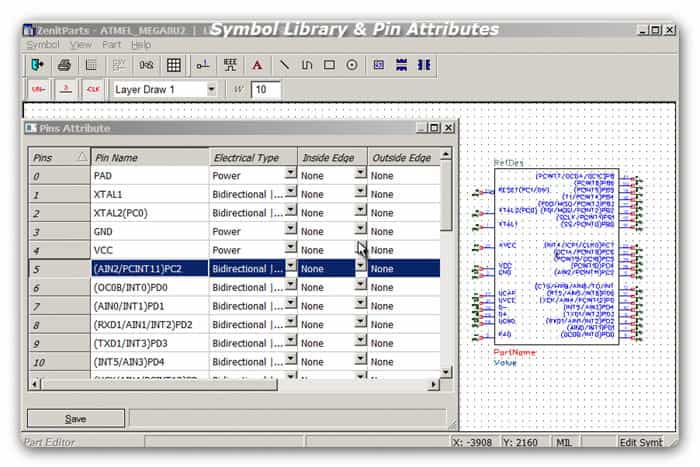Open Inside Edge dropdown for PAD row
Viewport: 700px width, 467px height.
[x=361, y=173]
